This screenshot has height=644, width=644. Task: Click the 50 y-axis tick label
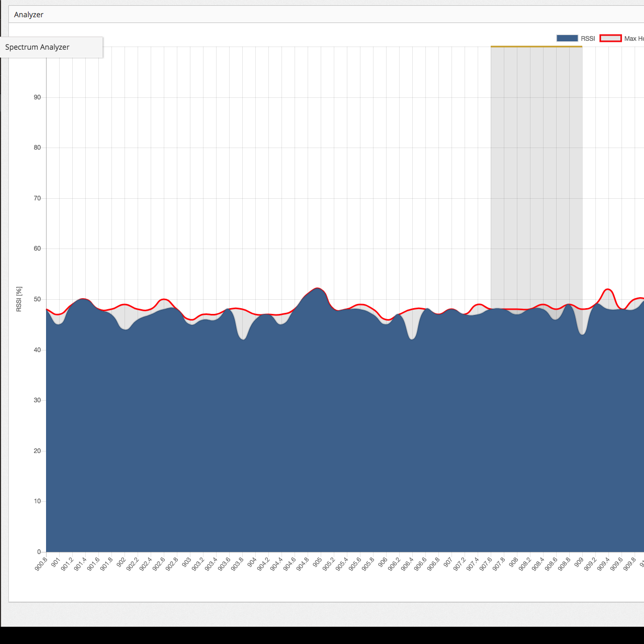(x=37, y=299)
